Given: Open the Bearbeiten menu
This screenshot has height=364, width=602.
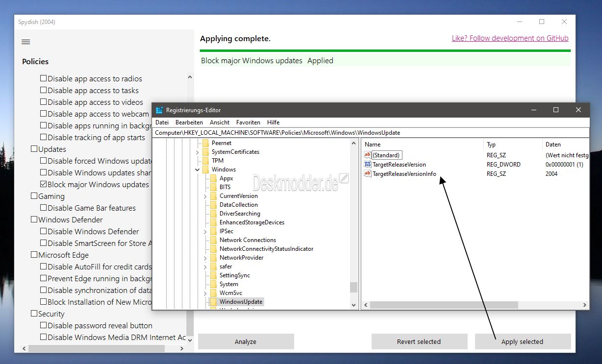Looking at the screenshot, I should [189, 122].
